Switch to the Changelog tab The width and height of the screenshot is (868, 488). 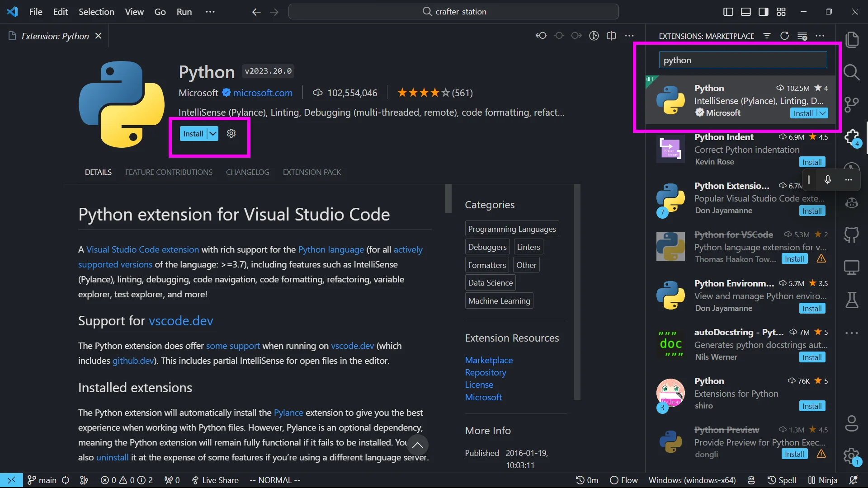pyautogui.click(x=247, y=172)
